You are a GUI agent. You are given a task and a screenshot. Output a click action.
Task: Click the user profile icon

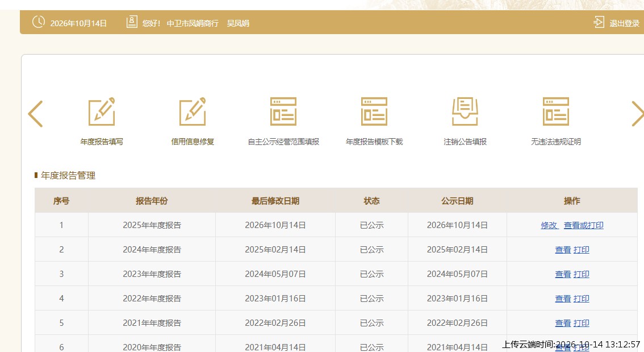click(x=132, y=22)
